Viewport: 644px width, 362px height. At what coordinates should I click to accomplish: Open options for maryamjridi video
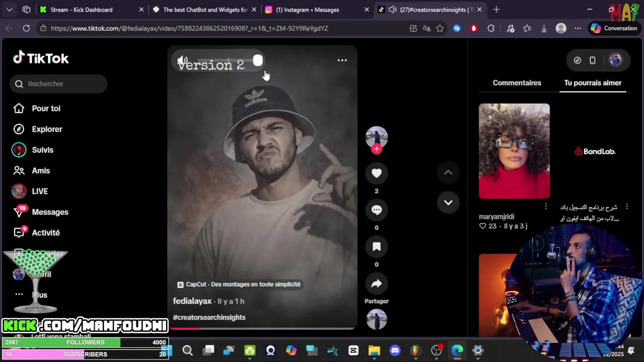546,207
